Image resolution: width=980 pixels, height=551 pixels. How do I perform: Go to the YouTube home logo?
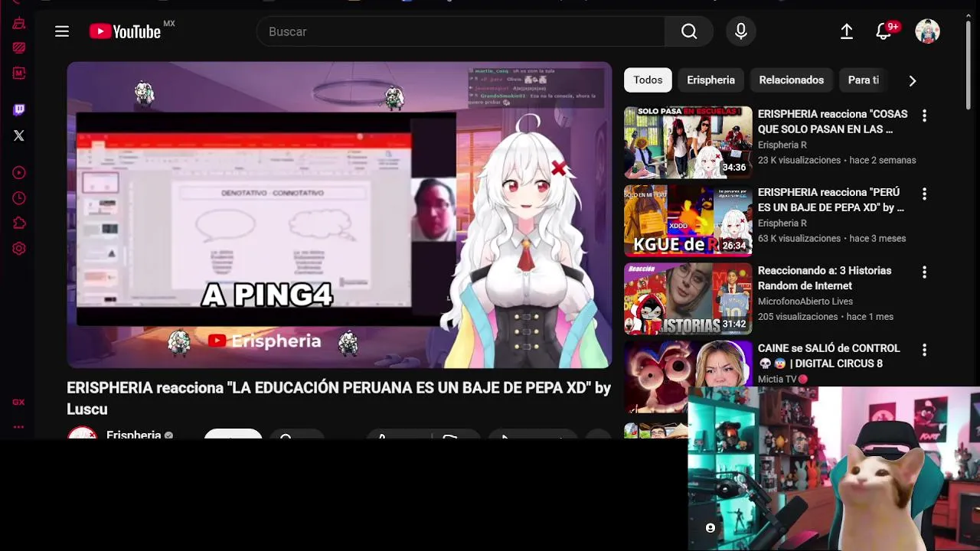pyautogui.click(x=126, y=31)
